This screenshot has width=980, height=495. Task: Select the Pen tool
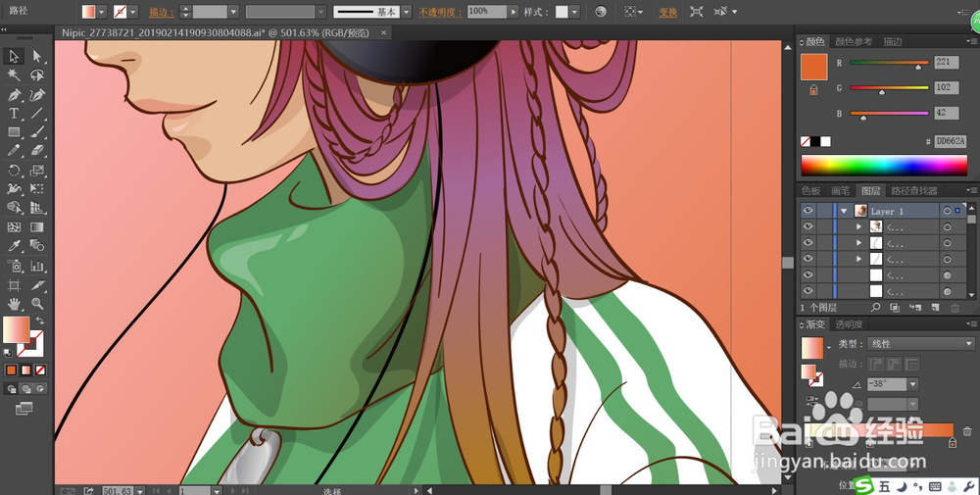pos(14,95)
